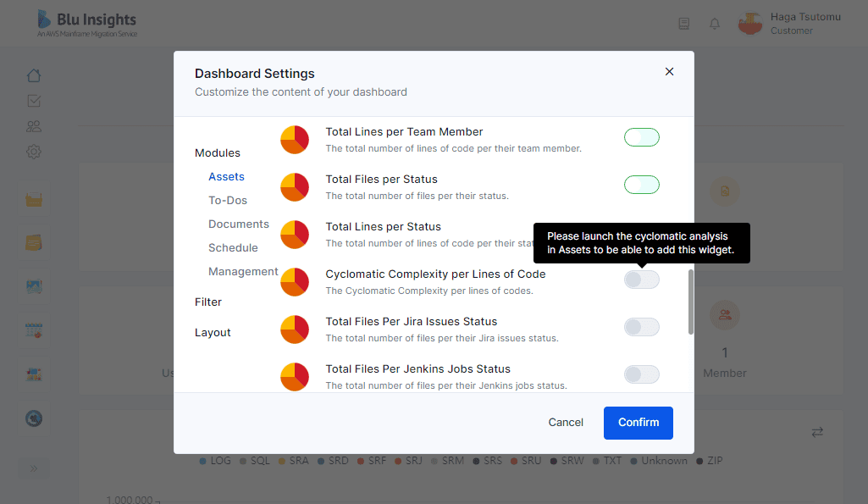Click pie icon for Total Files per Status
The height and width of the screenshot is (504, 868).
[295, 187]
